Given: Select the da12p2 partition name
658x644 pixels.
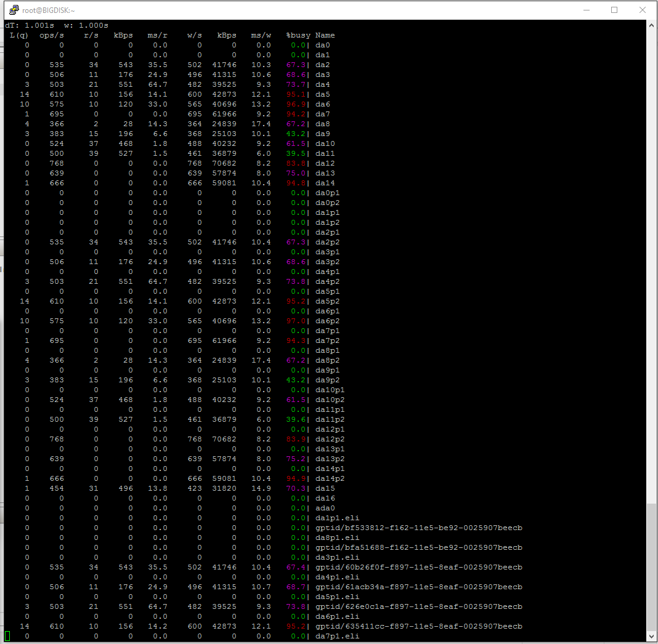Looking at the screenshot, I should 330,440.
